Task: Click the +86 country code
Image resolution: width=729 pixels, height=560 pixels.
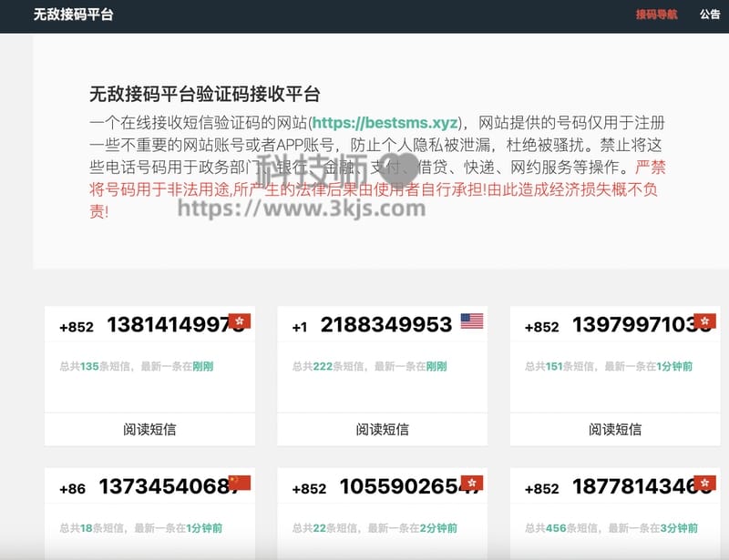Action: (x=73, y=489)
